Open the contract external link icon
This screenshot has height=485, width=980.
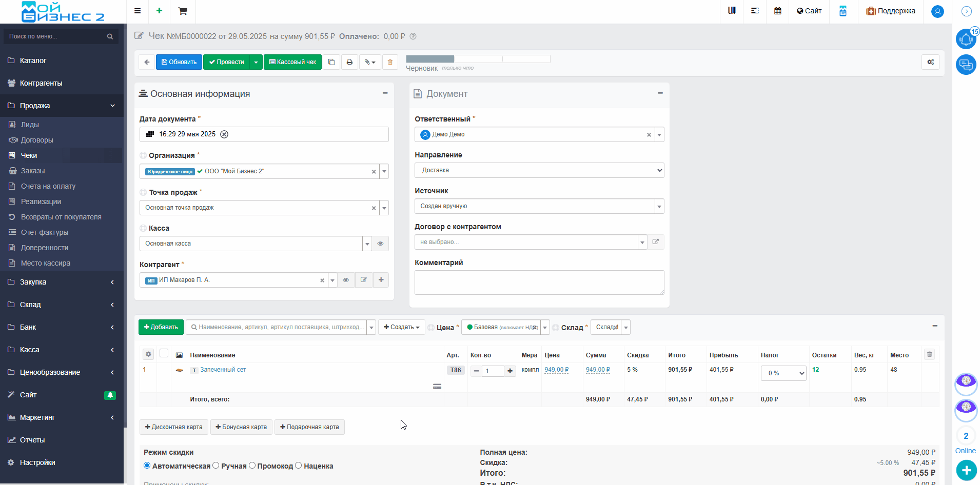(x=656, y=242)
